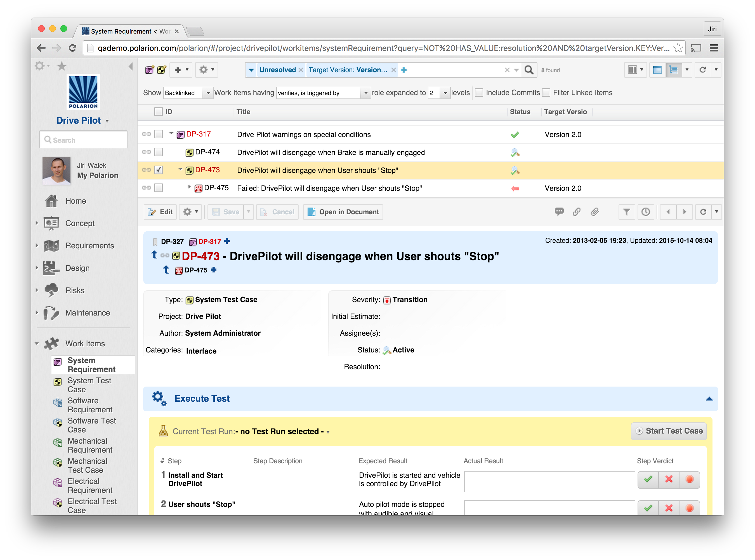Open System Test Case in the sidebar
Screen dimensions: 755x560
click(89, 385)
